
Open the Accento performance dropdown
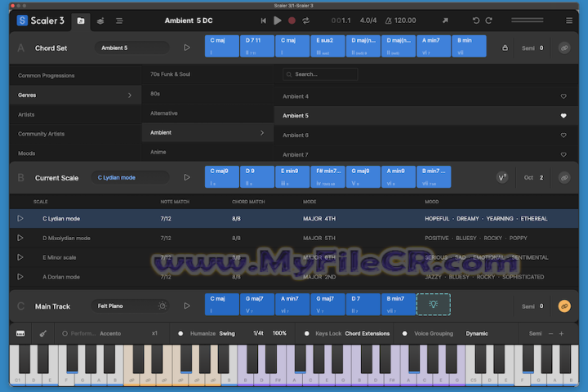tap(110, 333)
